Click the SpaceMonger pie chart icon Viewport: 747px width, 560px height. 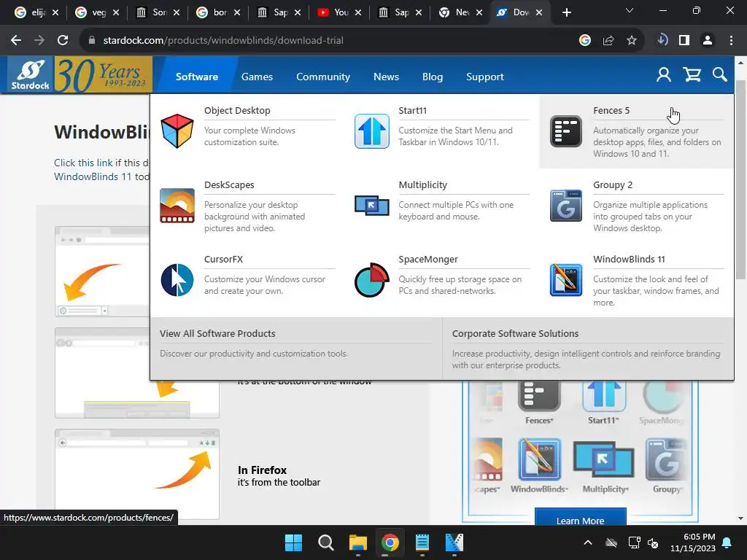[x=371, y=280]
